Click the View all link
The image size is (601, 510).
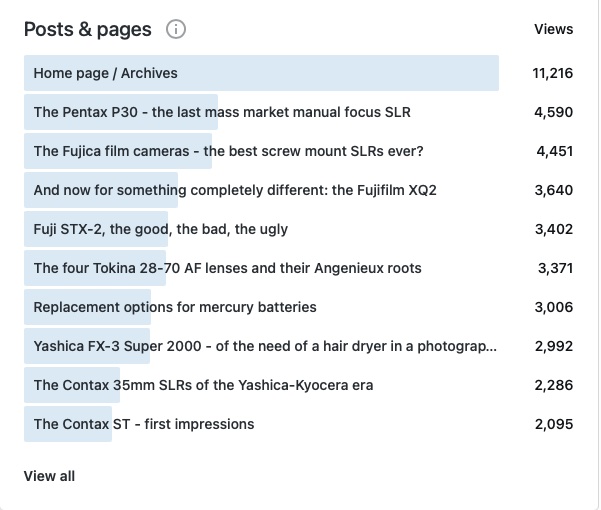tap(49, 476)
